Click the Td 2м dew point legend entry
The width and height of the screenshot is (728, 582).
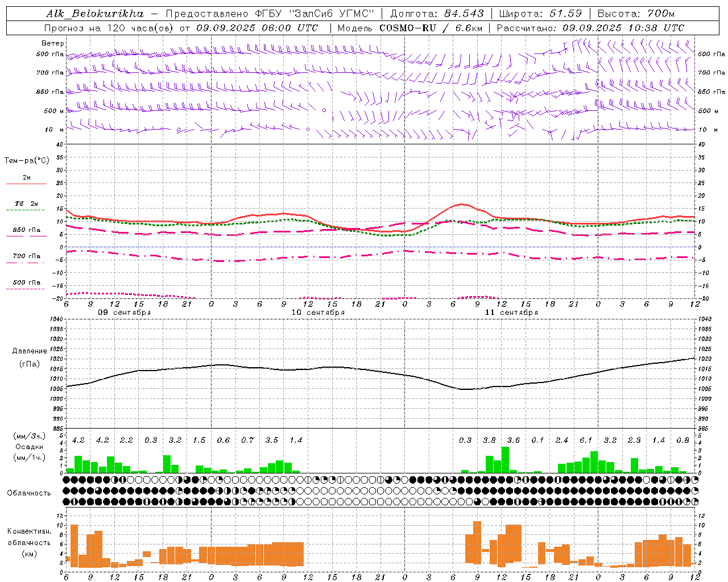(x=26, y=203)
